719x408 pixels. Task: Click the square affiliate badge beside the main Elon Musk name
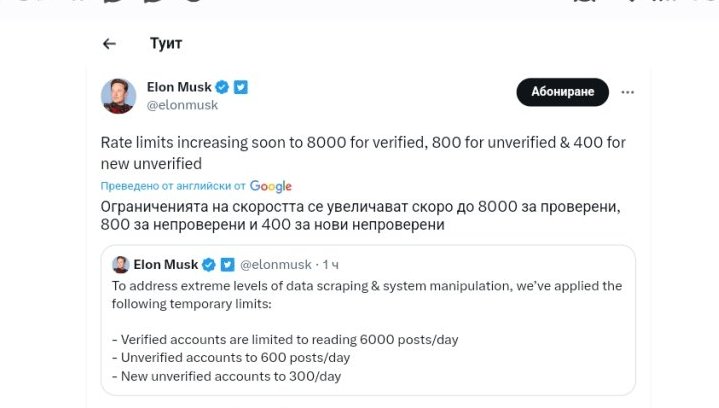click(x=241, y=87)
